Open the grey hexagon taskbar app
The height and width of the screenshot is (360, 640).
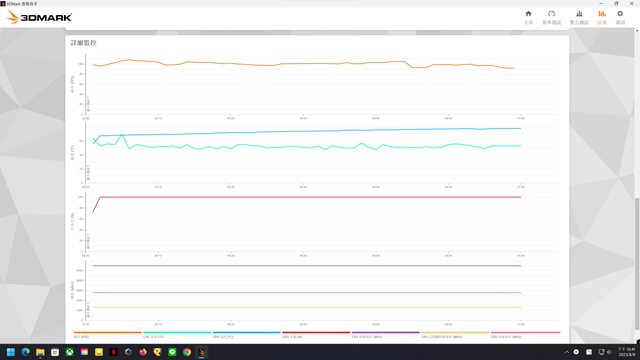[x=128, y=352]
